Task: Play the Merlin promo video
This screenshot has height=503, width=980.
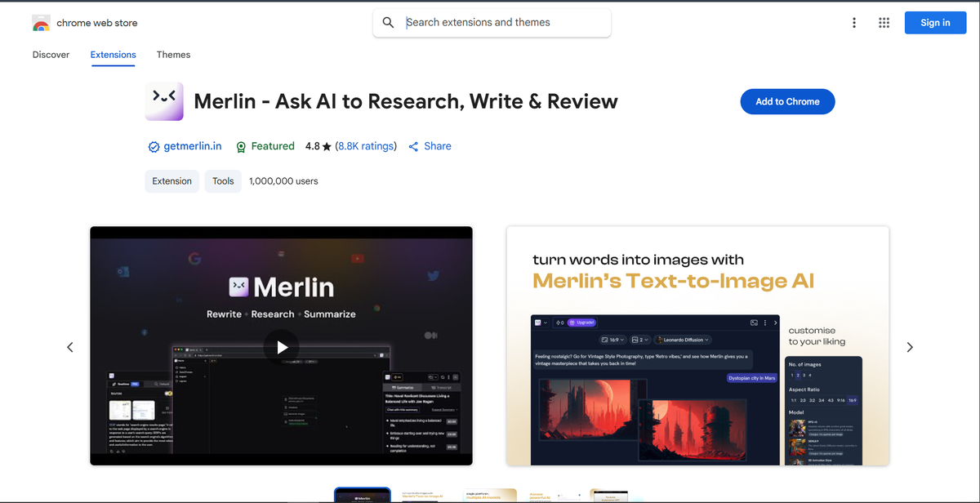Action: (x=282, y=347)
